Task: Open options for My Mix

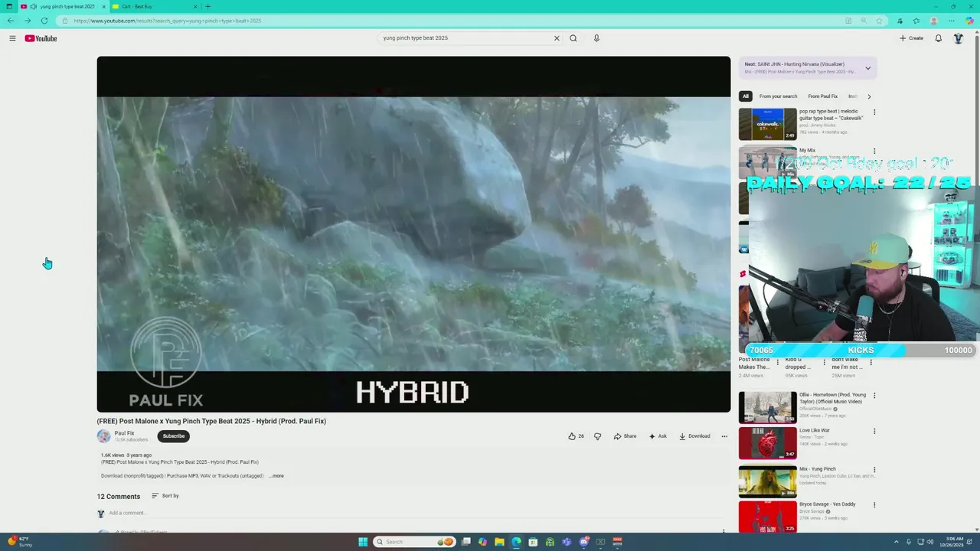Action: (x=874, y=151)
